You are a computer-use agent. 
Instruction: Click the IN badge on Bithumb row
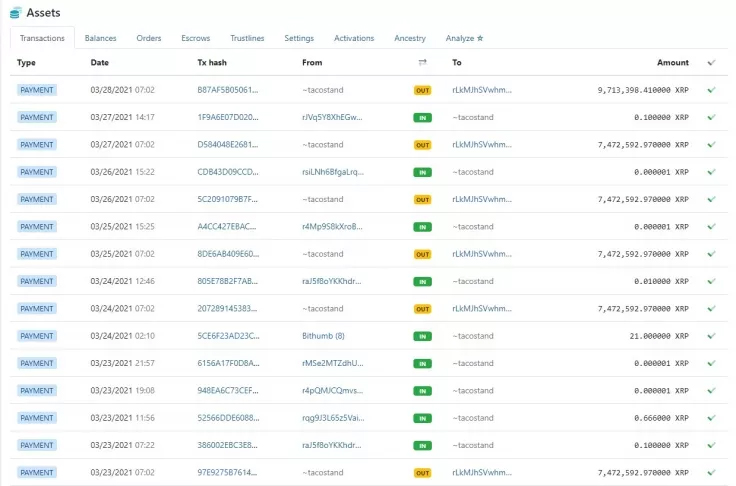tap(422, 336)
